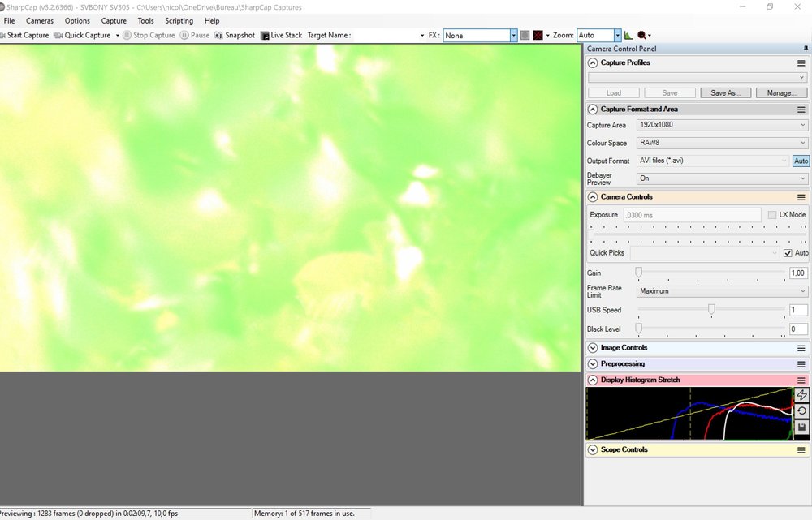Click the Gain slider handle

click(638, 272)
